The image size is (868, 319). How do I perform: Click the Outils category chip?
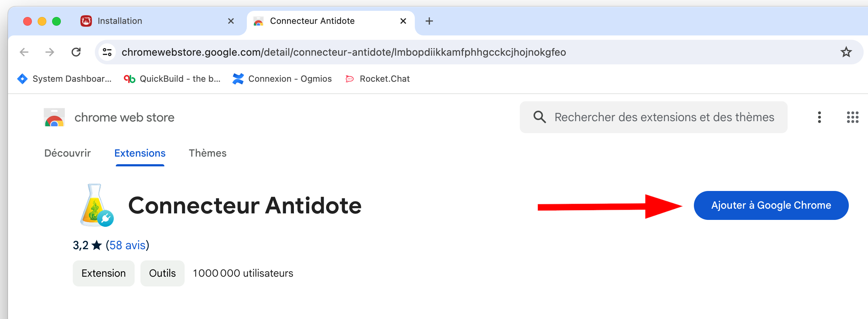(x=162, y=273)
